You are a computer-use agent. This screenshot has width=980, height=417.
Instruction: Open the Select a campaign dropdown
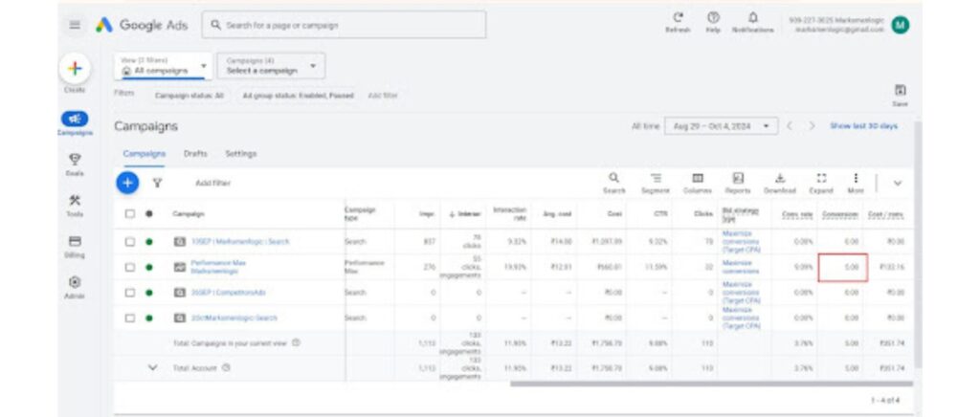[271, 66]
